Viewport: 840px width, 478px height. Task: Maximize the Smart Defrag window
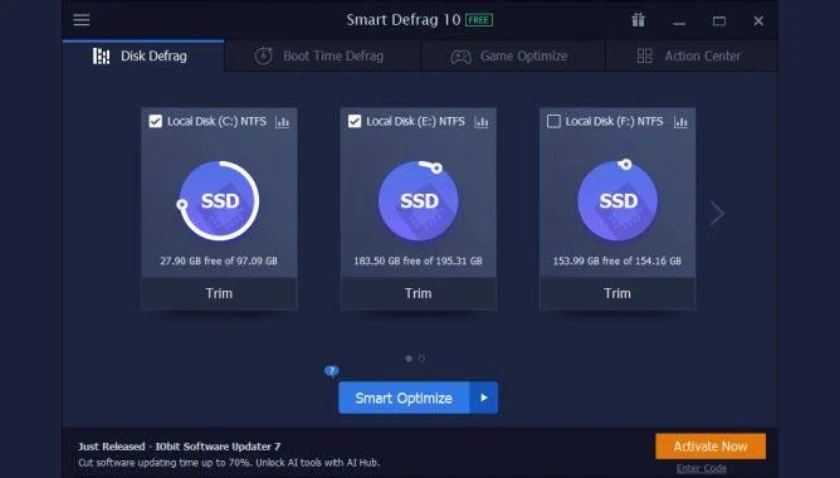click(x=719, y=21)
